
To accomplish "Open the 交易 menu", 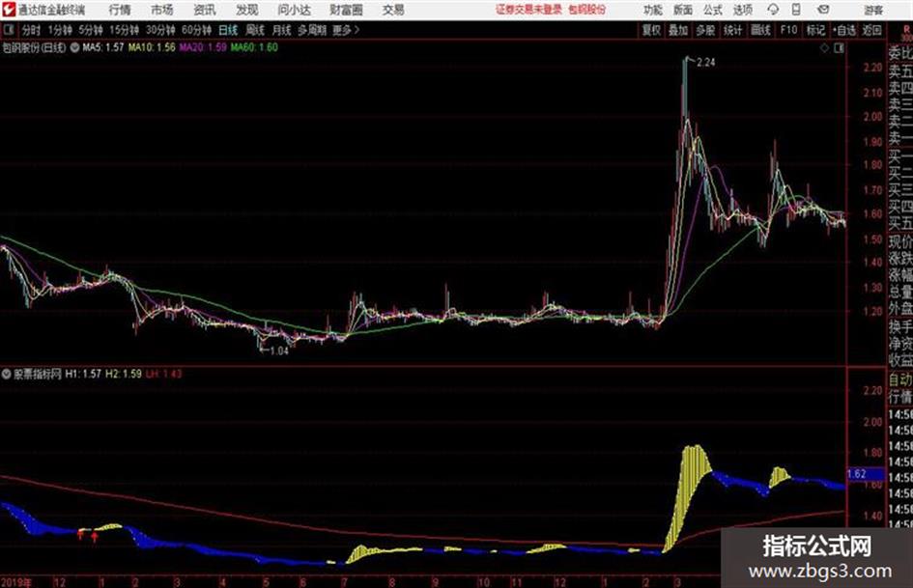I will 393,10.
